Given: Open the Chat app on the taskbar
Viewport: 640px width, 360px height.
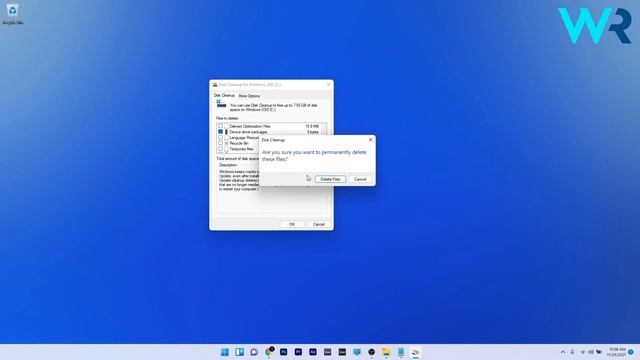Looking at the screenshot, I should tap(254, 352).
